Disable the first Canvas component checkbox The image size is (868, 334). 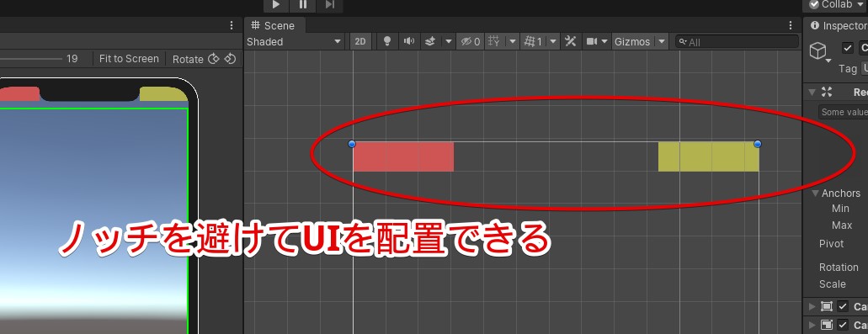click(x=843, y=306)
